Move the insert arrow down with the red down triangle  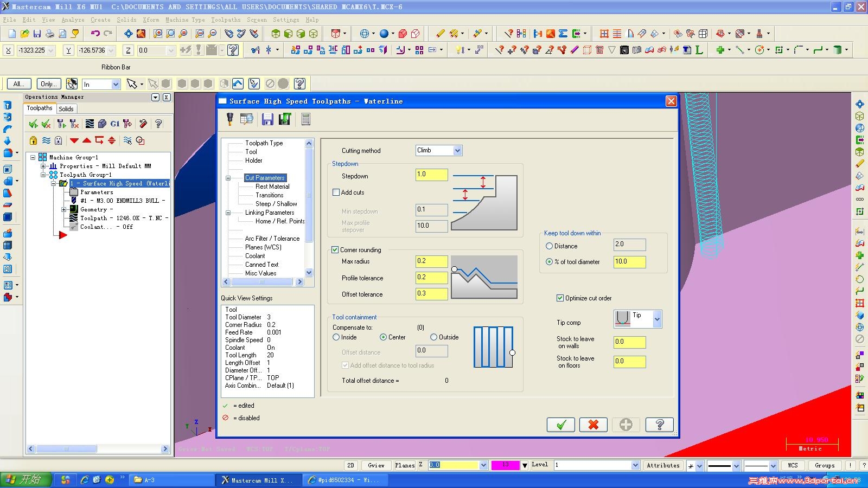[x=74, y=140]
